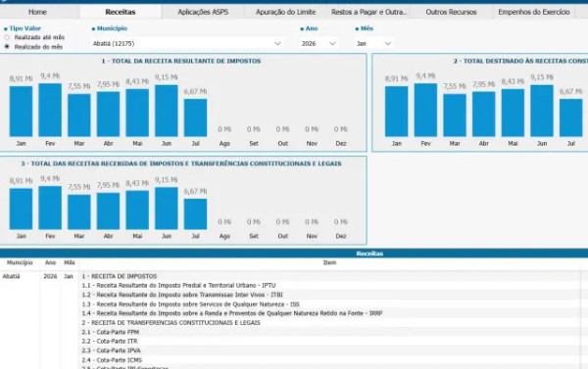The image size is (588, 369).
Task: Click Fev bar 9,4 Mi in chart 1
Action: click(50, 110)
